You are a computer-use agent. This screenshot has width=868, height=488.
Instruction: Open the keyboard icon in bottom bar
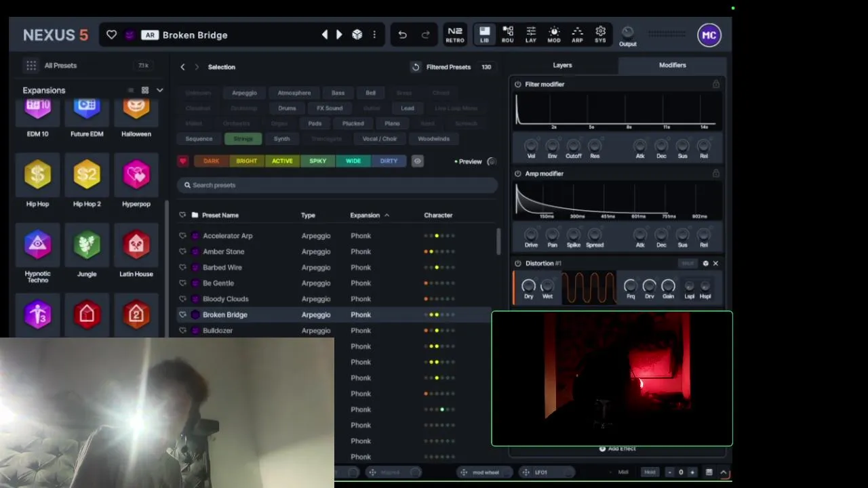[x=709, y=472]
